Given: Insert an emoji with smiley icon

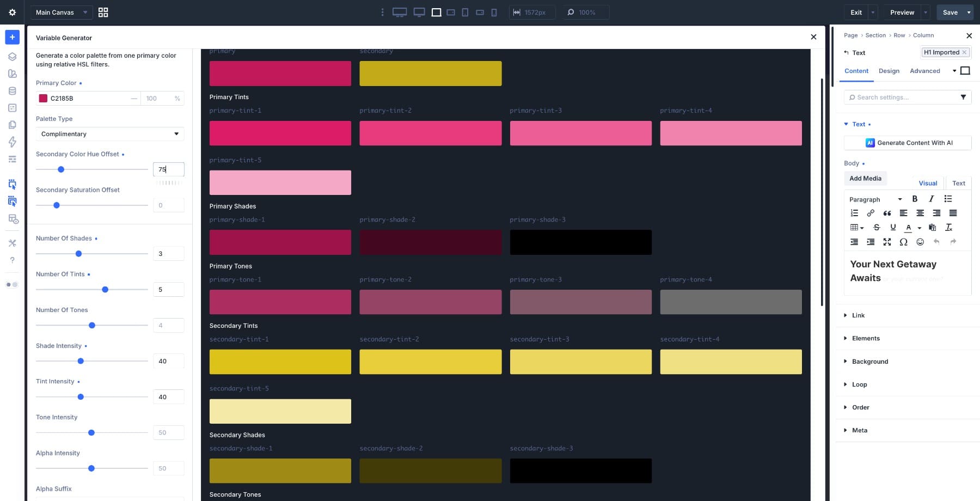Looking at the screenshot, I should (920, 242).
